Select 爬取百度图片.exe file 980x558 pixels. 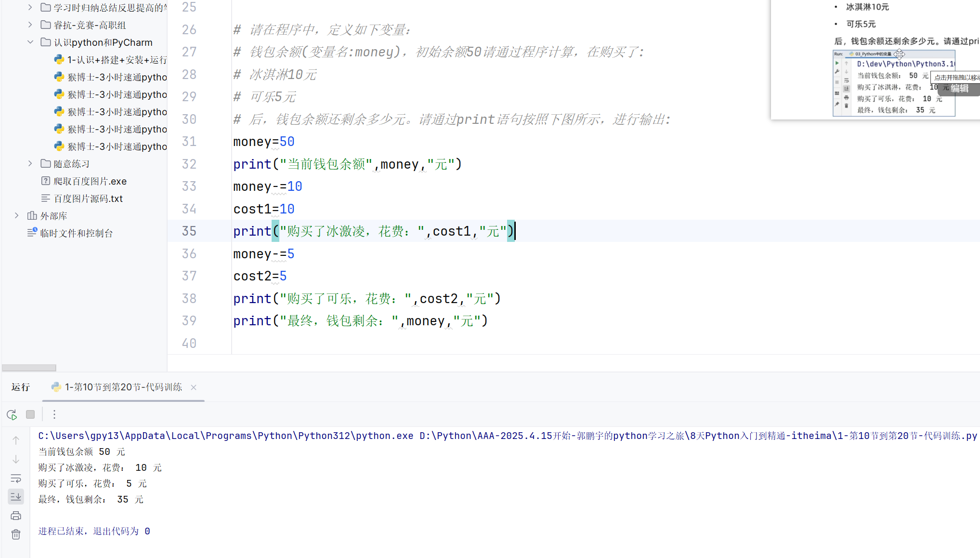pyautogui.click(x=90, y=181)
